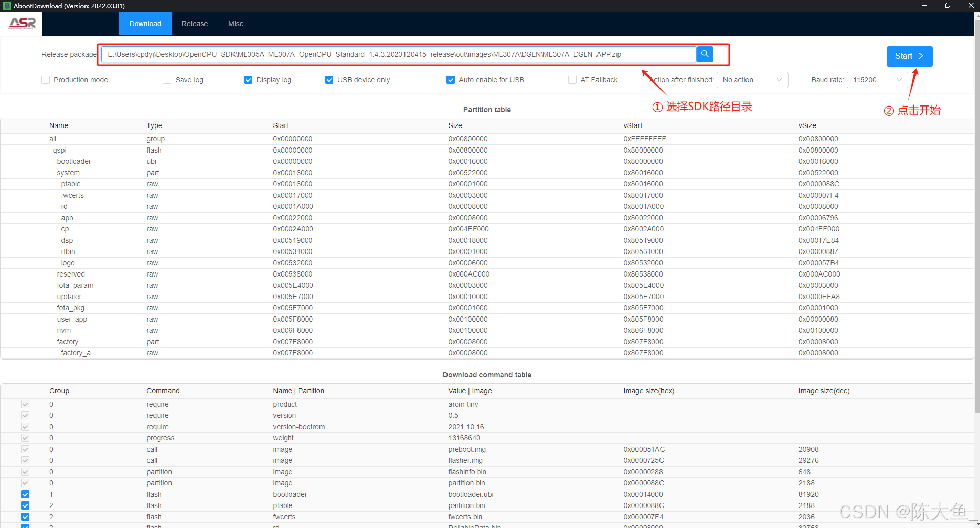
Task: Open the 'No action' dropdown
Action: tap(752, 80)
